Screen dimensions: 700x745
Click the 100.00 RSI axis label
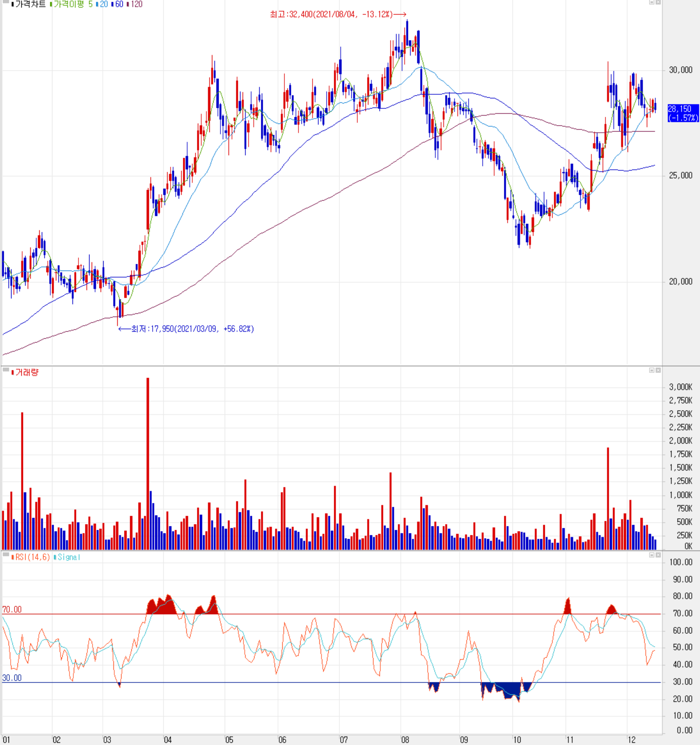pos(681,563)
